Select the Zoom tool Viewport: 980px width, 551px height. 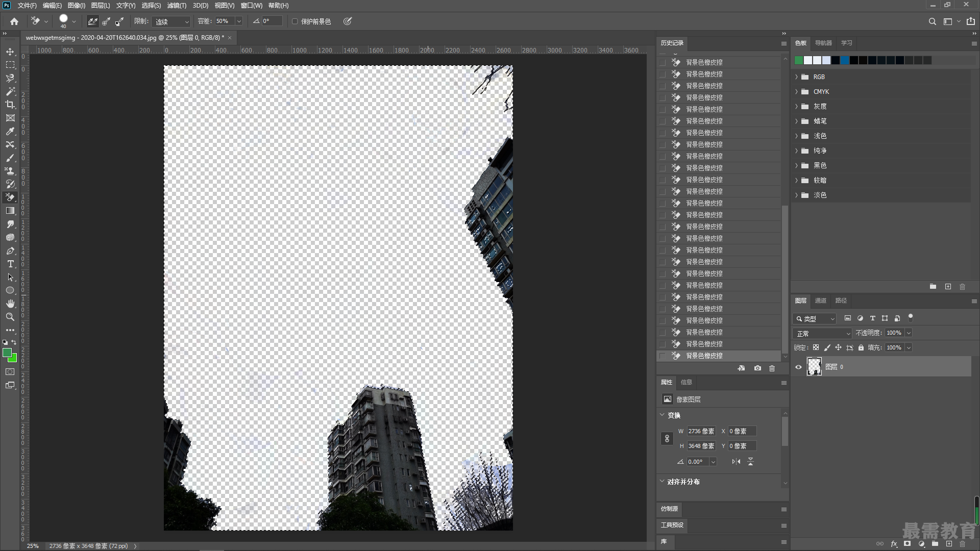(10, 317)
